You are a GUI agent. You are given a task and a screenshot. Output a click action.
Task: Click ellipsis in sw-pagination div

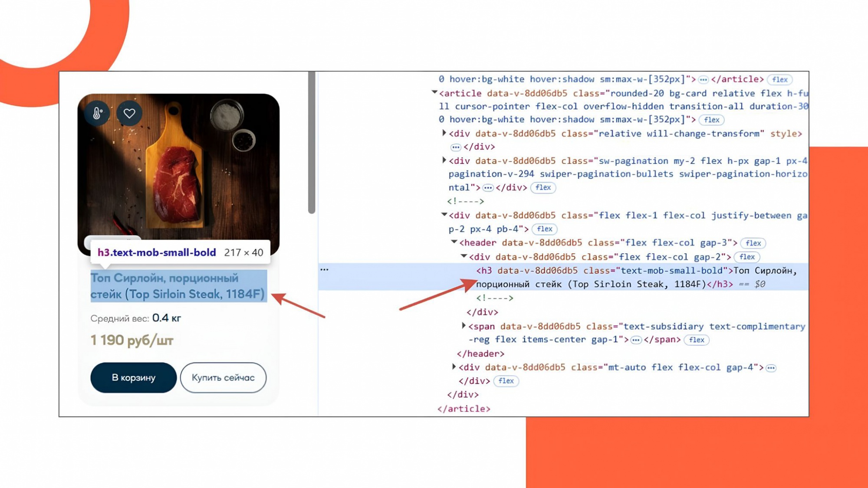(488, 188)
